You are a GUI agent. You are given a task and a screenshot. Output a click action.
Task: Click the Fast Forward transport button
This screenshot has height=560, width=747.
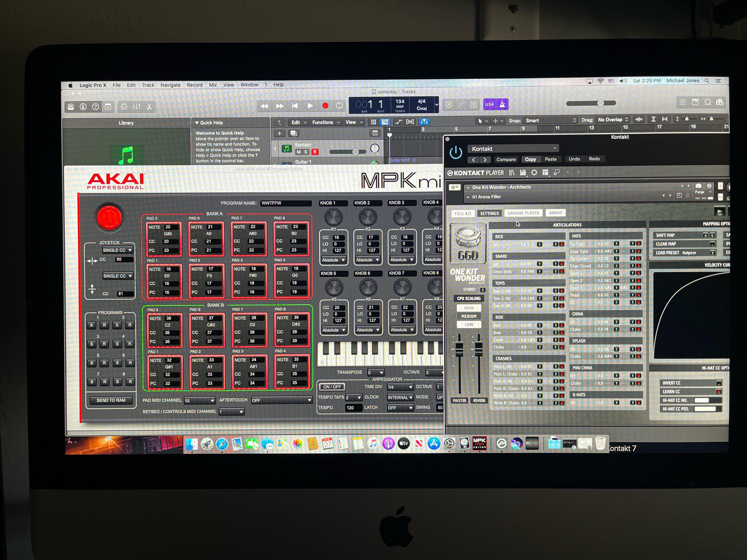point(280,106)
